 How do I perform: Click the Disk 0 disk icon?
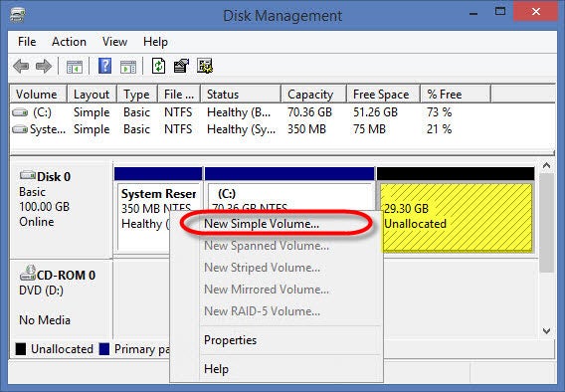(28, 176)
